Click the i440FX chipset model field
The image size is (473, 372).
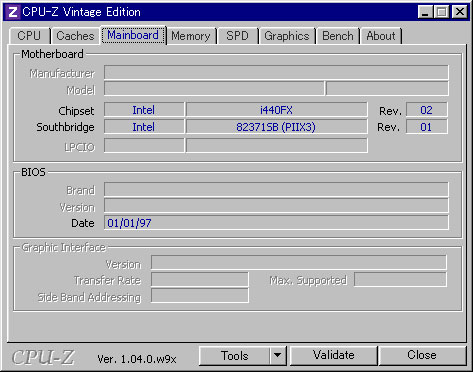(x=276, y=110)
